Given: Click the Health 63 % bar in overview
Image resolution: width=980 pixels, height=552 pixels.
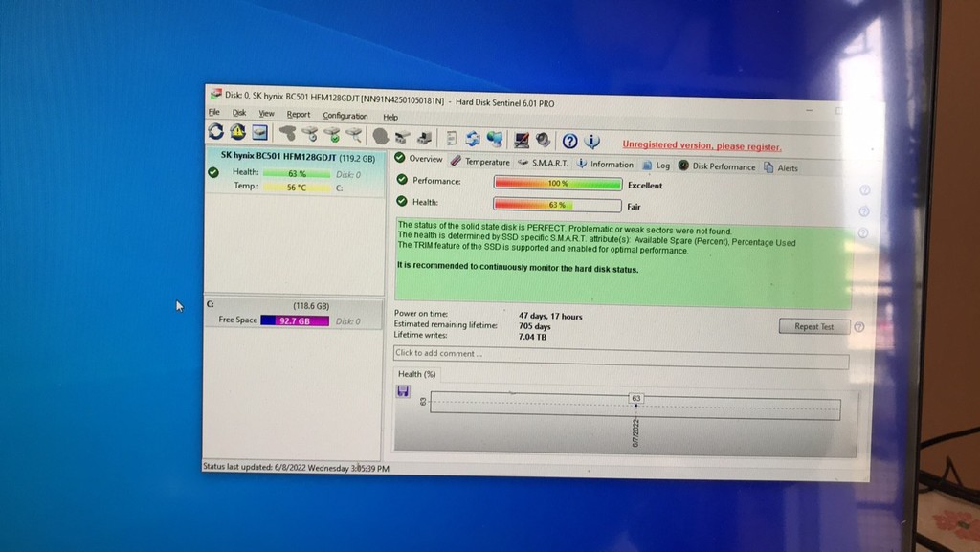Looking at the screenshot, I should pyautogui.click(x=557, y=205).
